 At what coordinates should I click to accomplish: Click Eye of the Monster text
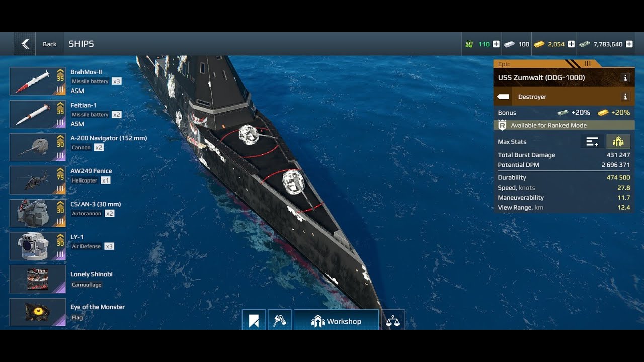(x=98, y=307)
